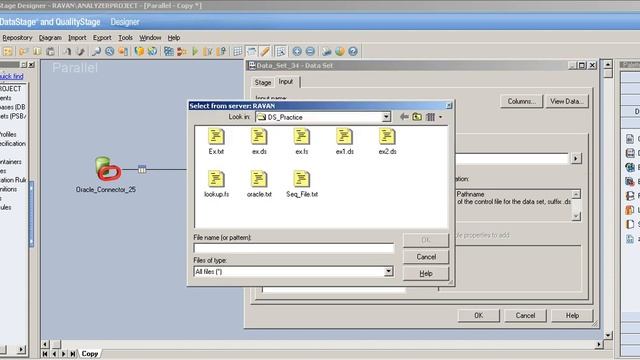
Task: Click the New job toolbar icon
Action: [x=8, y=51]
